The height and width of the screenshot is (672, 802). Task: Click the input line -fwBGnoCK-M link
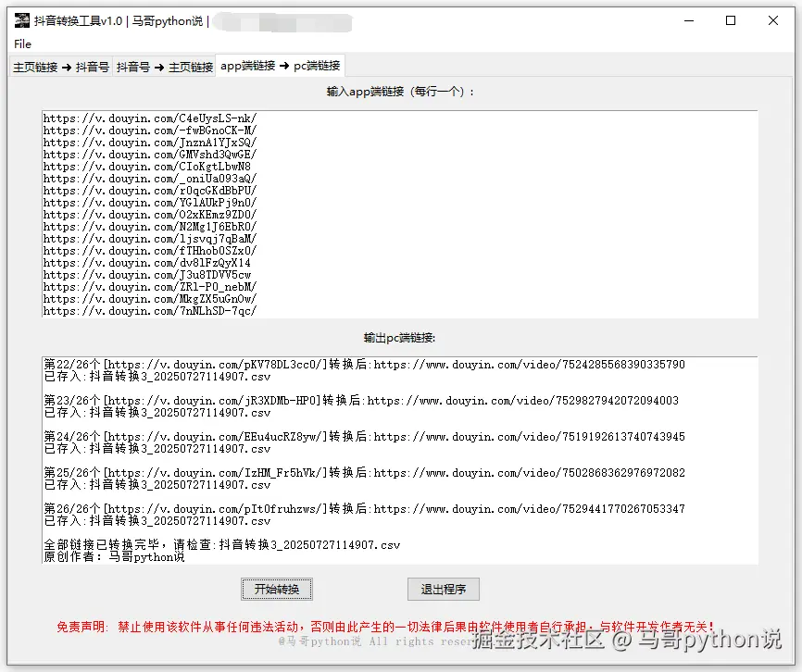point(150,131)
